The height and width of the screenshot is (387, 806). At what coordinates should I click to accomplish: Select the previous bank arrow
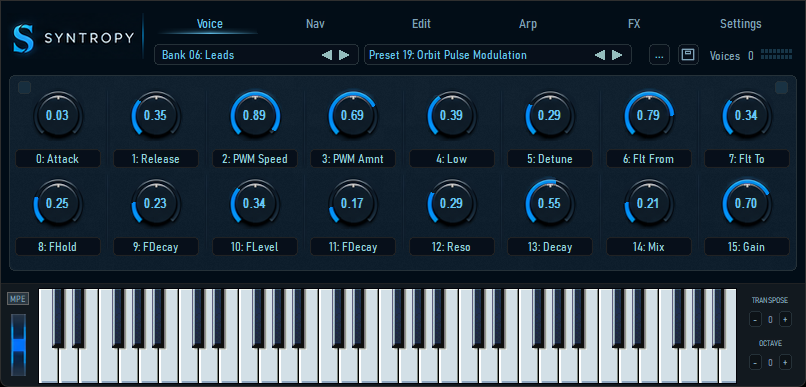click(327, 55)
